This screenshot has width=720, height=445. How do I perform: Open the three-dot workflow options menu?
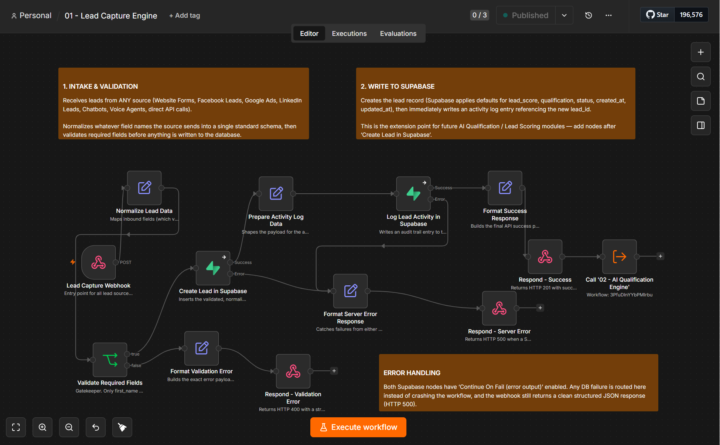608,15
